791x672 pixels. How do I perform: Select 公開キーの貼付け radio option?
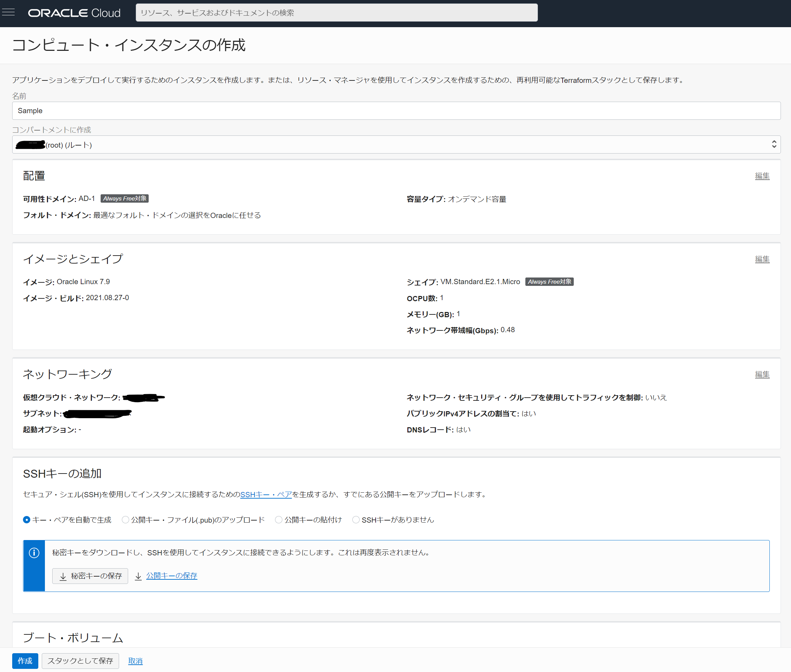279,519
